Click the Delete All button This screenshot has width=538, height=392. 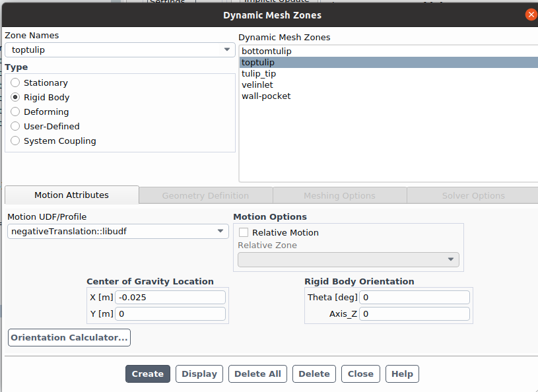point(257,374)
